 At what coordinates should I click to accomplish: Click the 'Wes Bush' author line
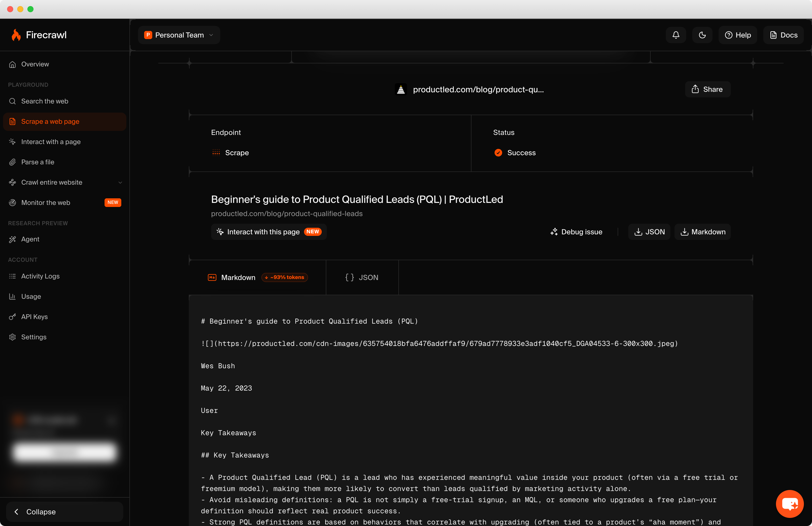218,366
